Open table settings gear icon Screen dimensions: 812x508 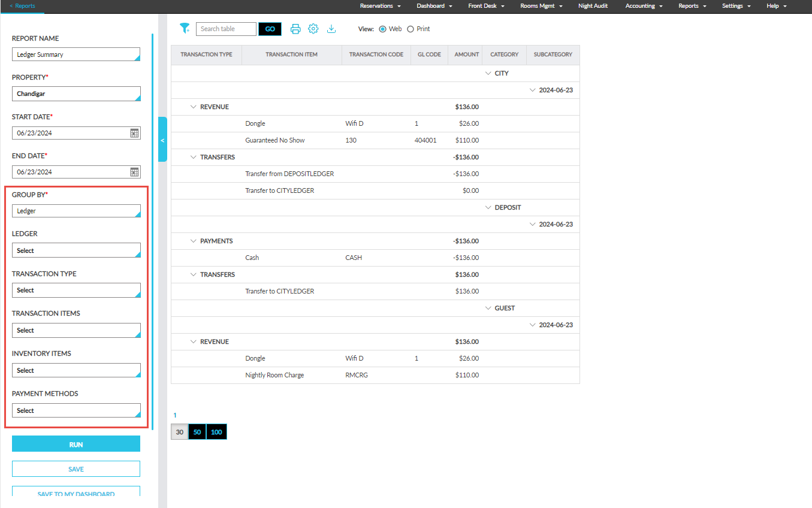tap(313, 29)
